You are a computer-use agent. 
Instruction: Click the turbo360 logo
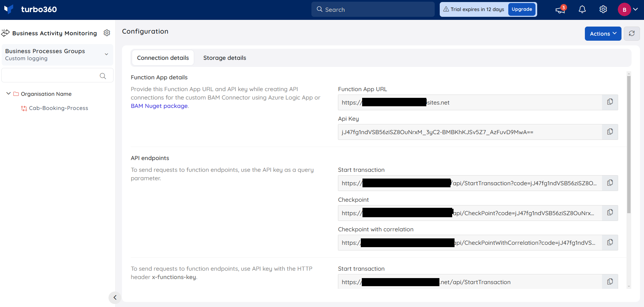pos(30,9)
